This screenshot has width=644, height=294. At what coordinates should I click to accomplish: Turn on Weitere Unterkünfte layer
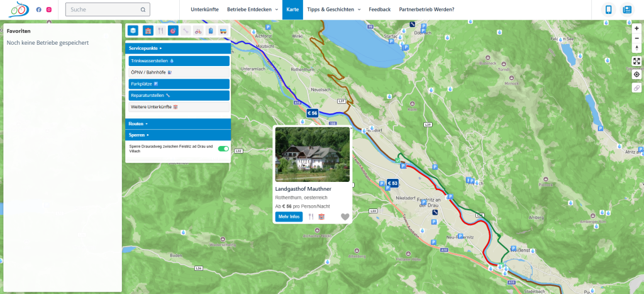pos(179,107)
